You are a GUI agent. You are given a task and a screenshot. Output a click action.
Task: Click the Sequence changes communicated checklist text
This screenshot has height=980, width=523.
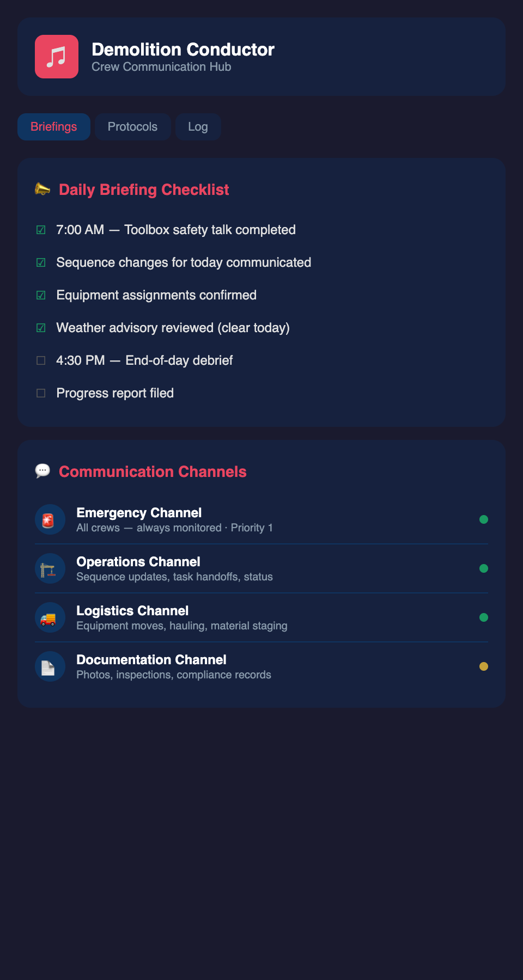184,262
